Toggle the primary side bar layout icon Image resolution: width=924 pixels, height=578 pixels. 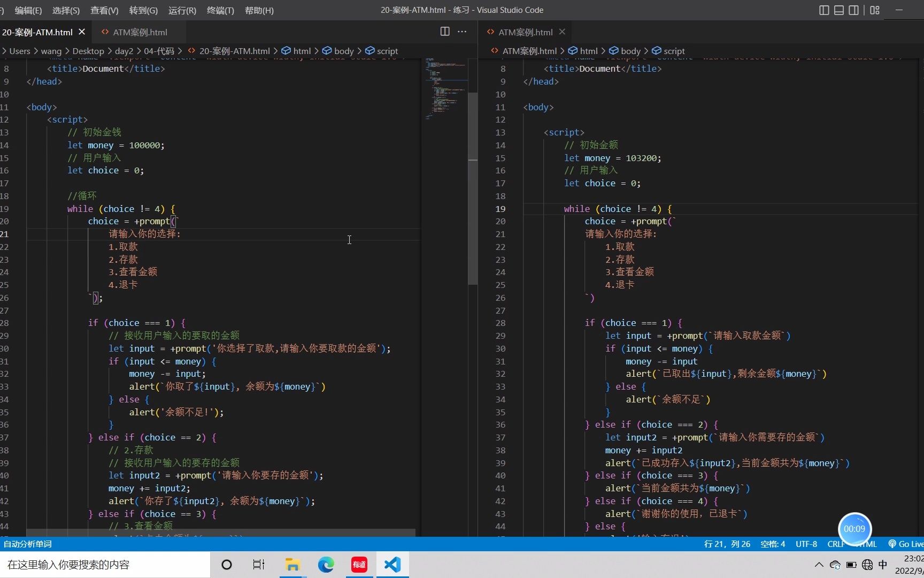tap(824, 10)
